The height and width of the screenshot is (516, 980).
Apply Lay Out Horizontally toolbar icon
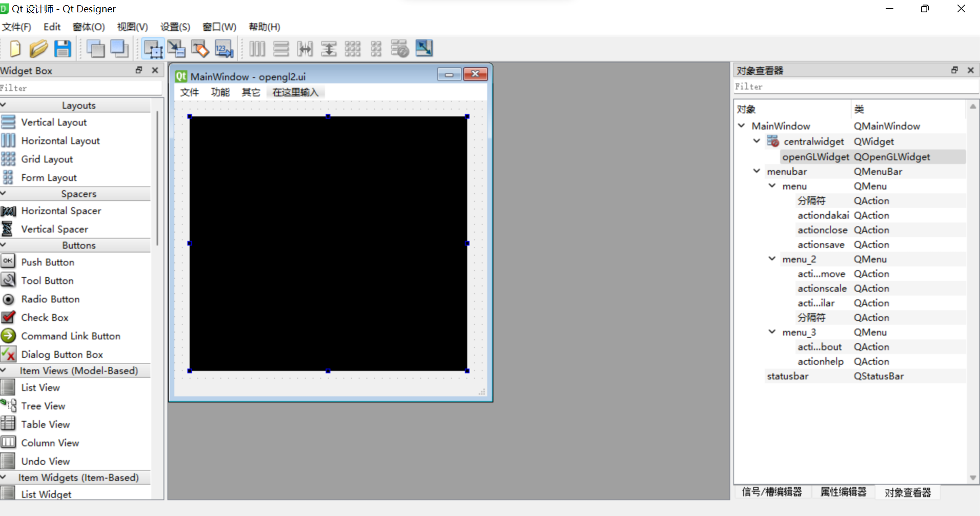point(257,49)
